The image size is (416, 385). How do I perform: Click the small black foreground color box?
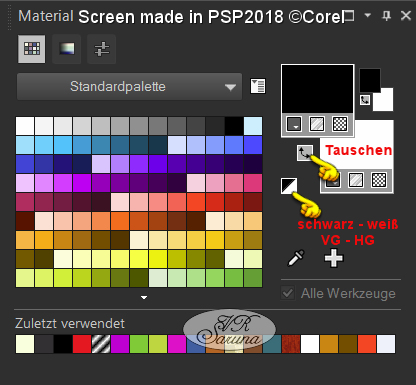coord(370,79)
